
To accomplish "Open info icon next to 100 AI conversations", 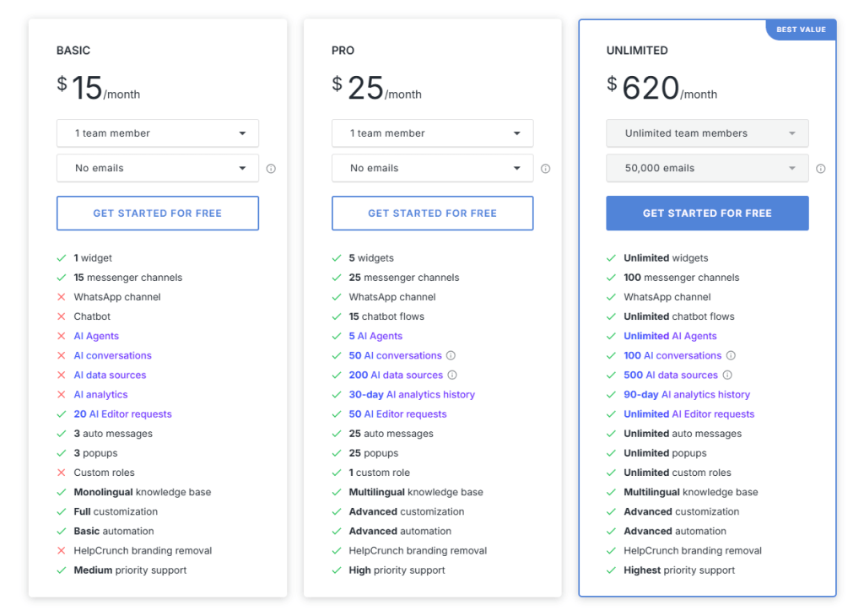I will pos(731,355).
